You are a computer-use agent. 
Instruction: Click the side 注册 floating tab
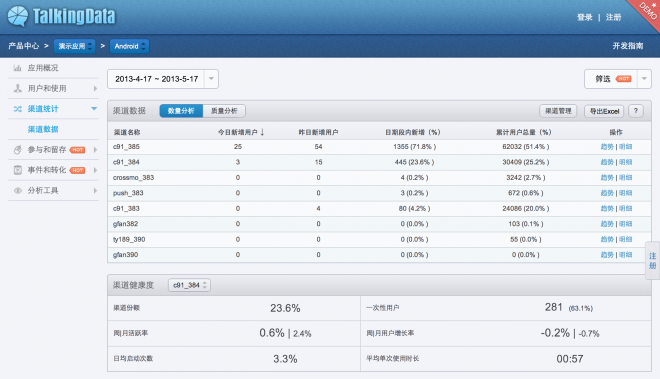point(652,260)
